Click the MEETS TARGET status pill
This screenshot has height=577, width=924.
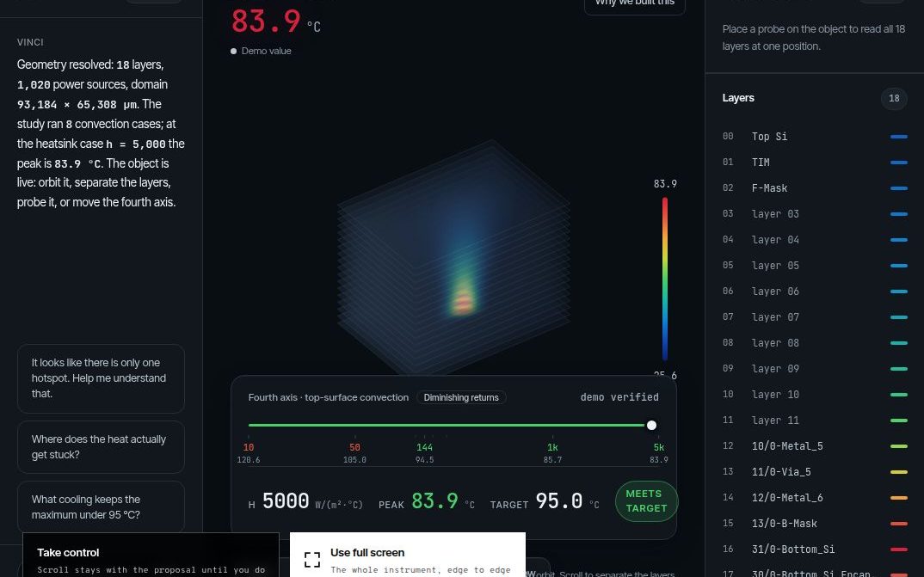coord(646,501)
